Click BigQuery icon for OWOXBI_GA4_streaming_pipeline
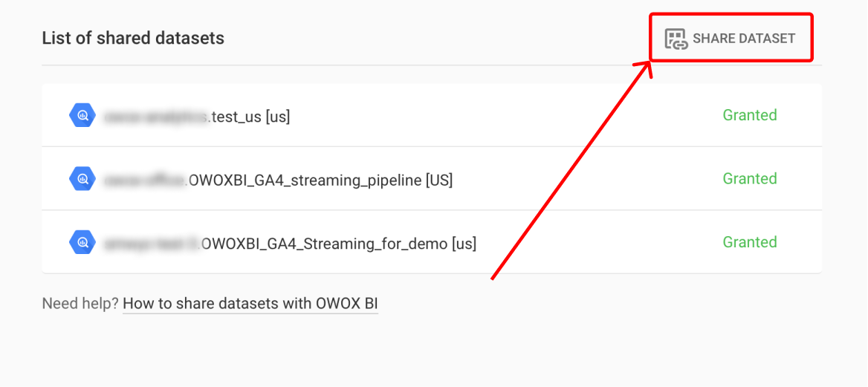868x387 pixels. pos(83,179)
